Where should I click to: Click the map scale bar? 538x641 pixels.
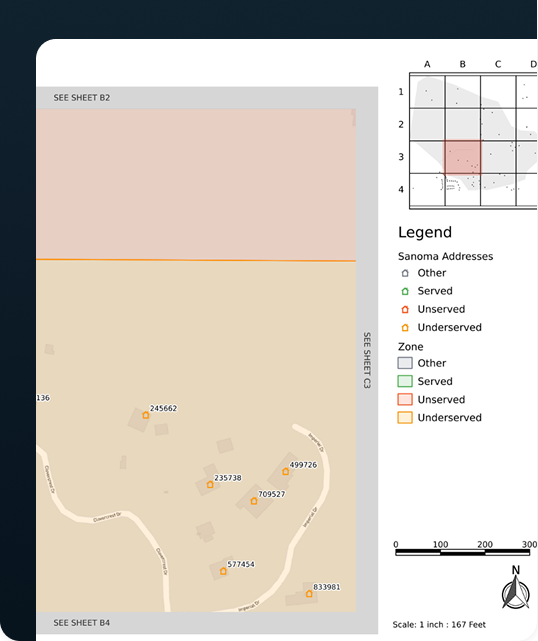[x=462, y=552]
